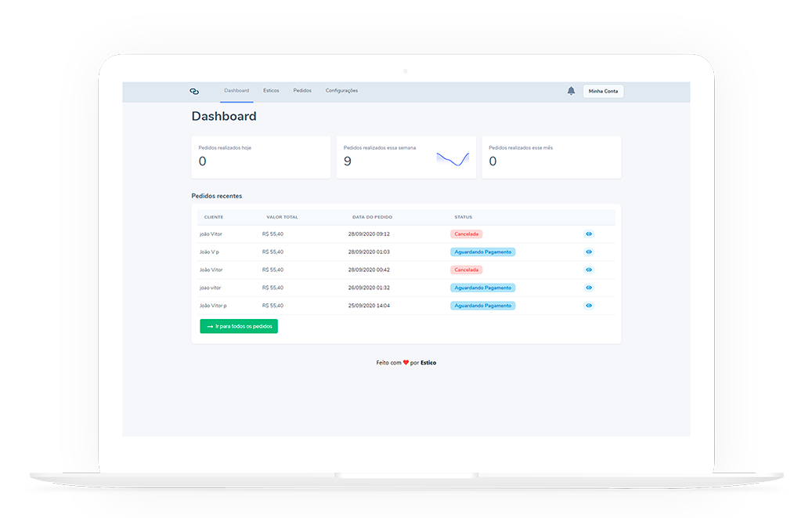
Task: View order from 26/09/2020 01:32
Action: [589, 288]
